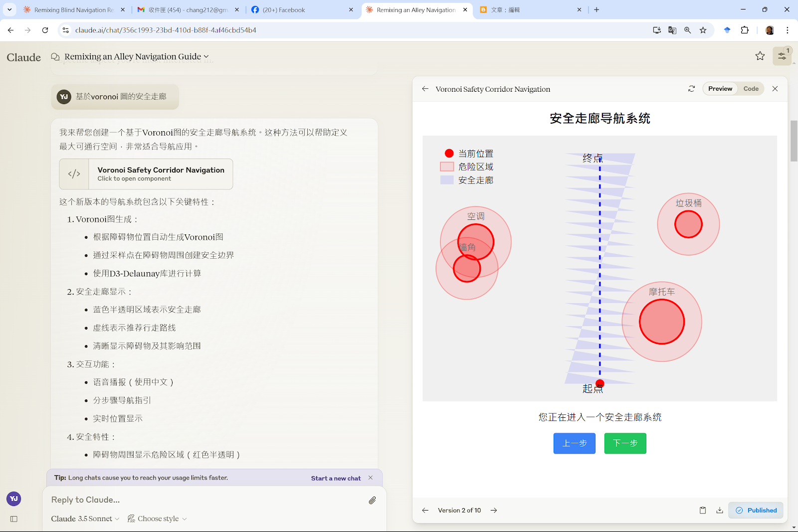Close the Facebook tab

(351, 9)
